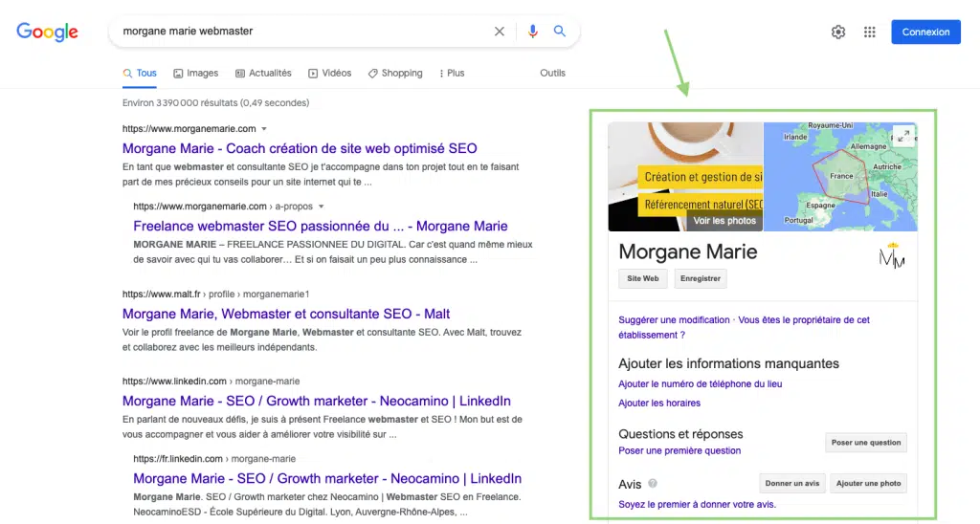The image size is (980, 524).
Task: Open the Malt profile result link
Action: point(285,315)
